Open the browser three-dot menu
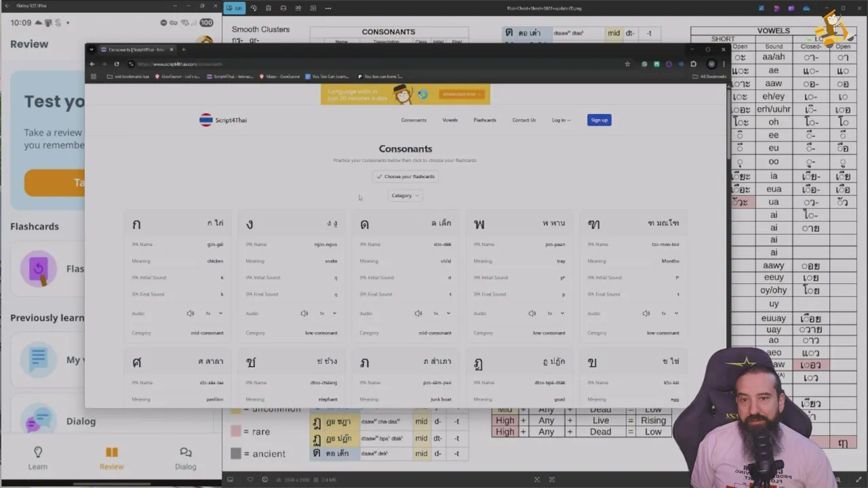The image size is (868, 488). pyautogui.click(x=723, y=64)
